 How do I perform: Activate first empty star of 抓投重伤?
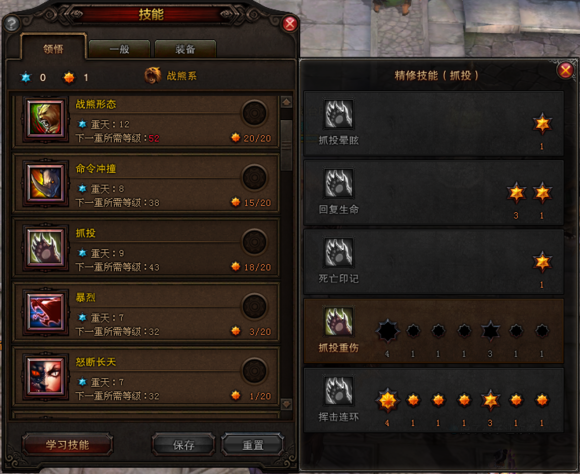pos(387,330)
